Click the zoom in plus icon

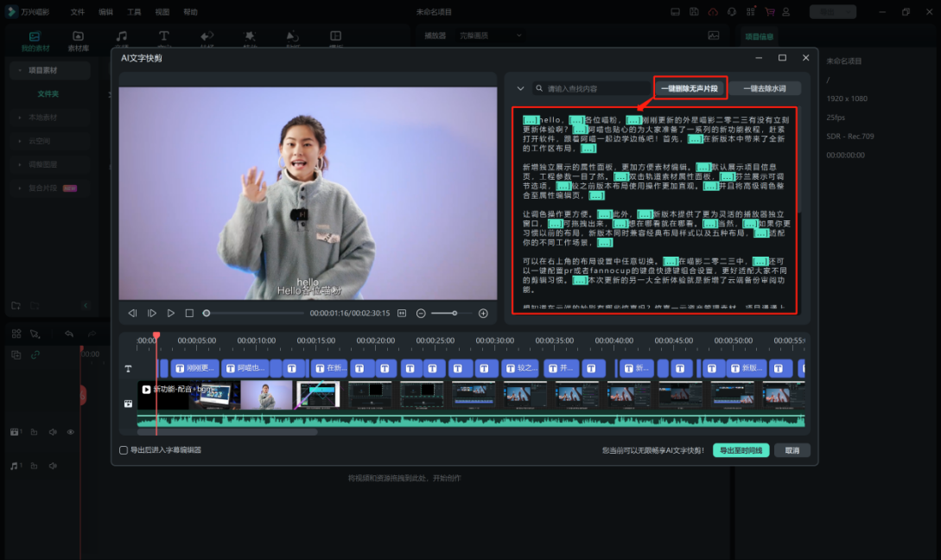click(483, 313)
